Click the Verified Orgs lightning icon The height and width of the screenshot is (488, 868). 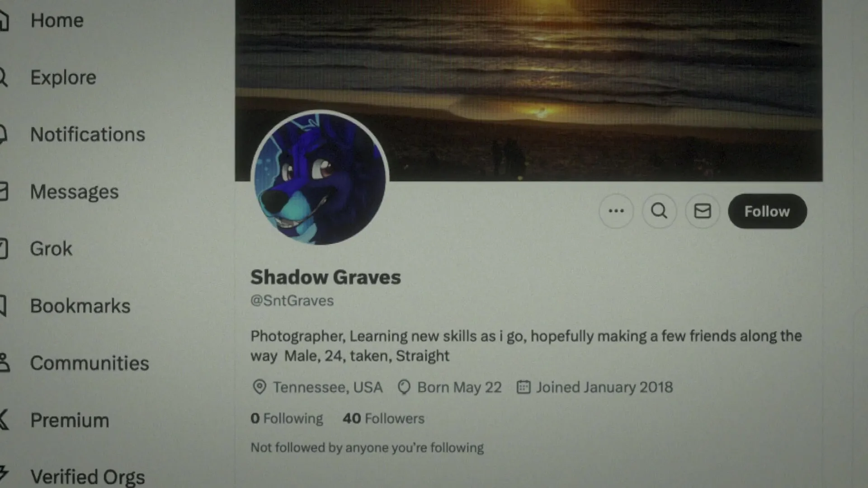(x=4, y=474)
